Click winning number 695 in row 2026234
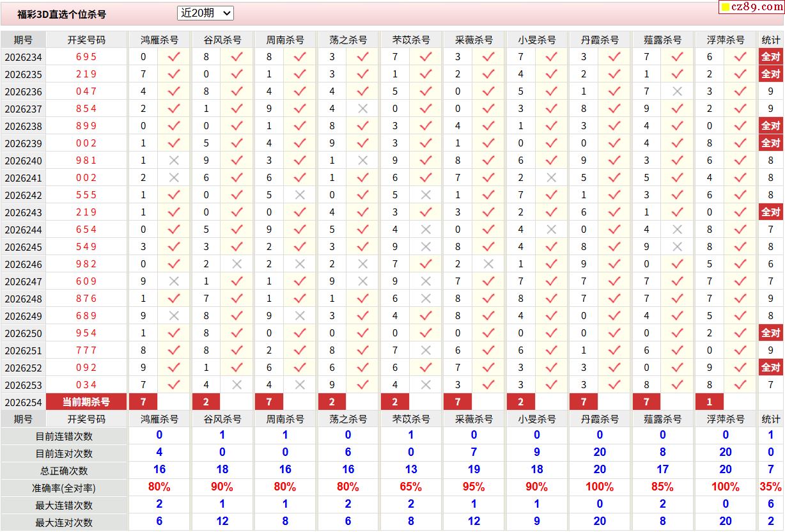The height and width of the screenshot is (532, 785). (x=86, y=56)
